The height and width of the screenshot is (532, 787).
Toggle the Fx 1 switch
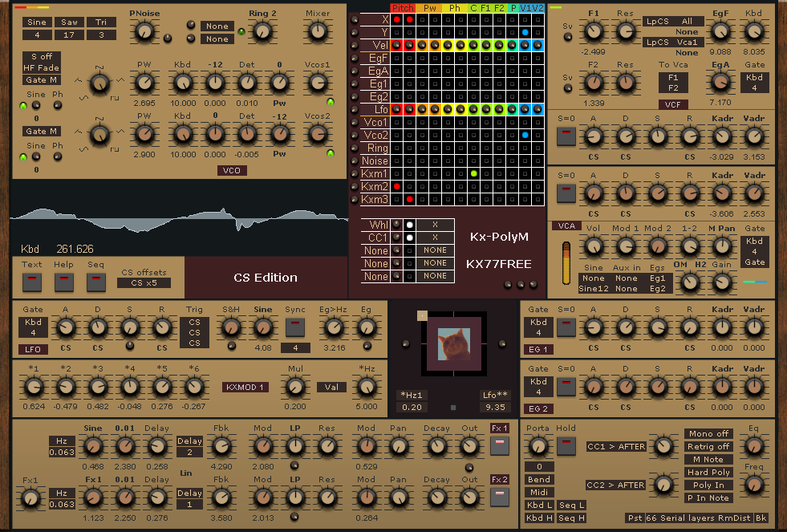(500, 445)
